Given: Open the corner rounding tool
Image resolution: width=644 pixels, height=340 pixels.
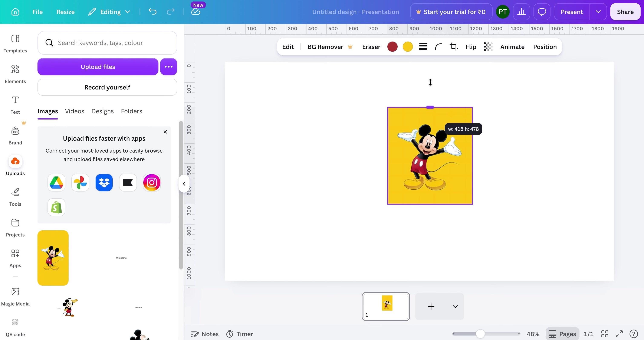Looking at the screenshot, I should pos(438,47).
